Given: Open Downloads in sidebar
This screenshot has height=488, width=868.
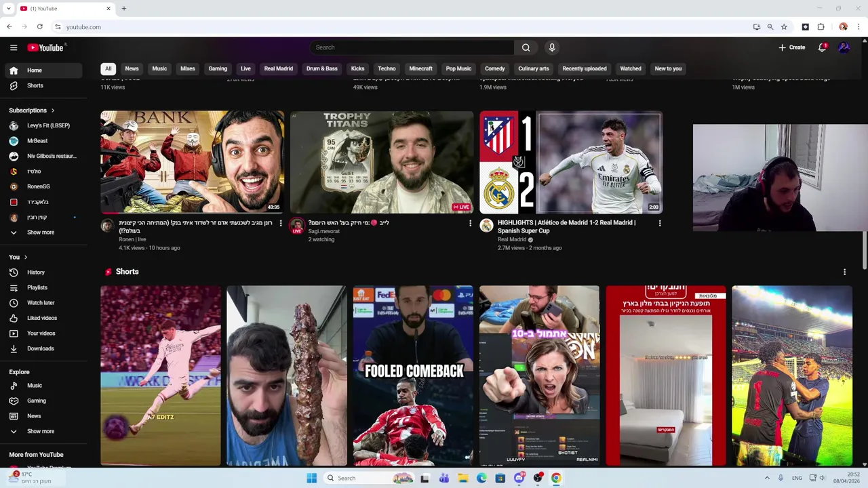Looking at the screenshot, I should [x=43, y=348].
